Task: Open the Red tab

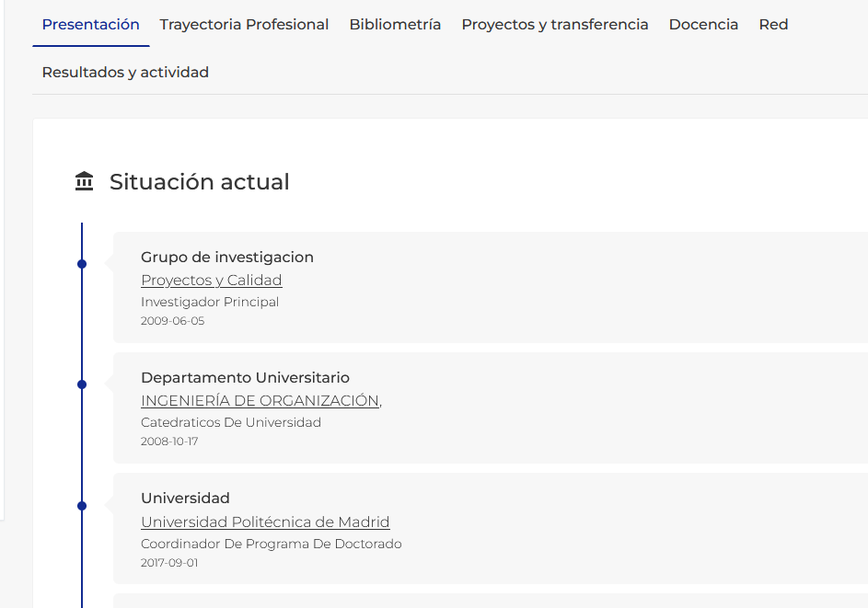Action: pos(773,24)
